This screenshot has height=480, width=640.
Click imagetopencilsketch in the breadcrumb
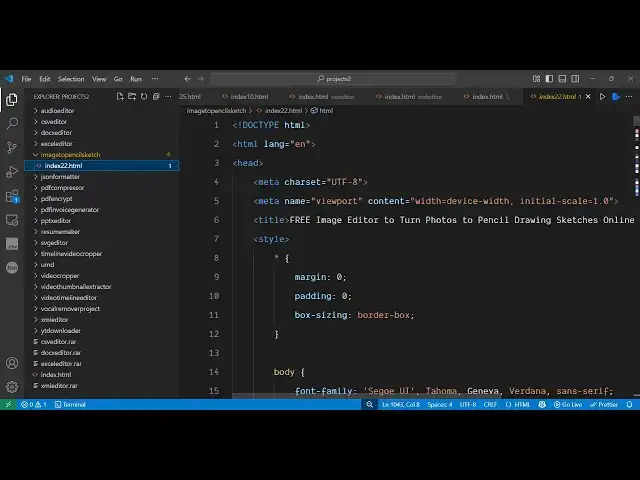[x=216, y=111]
